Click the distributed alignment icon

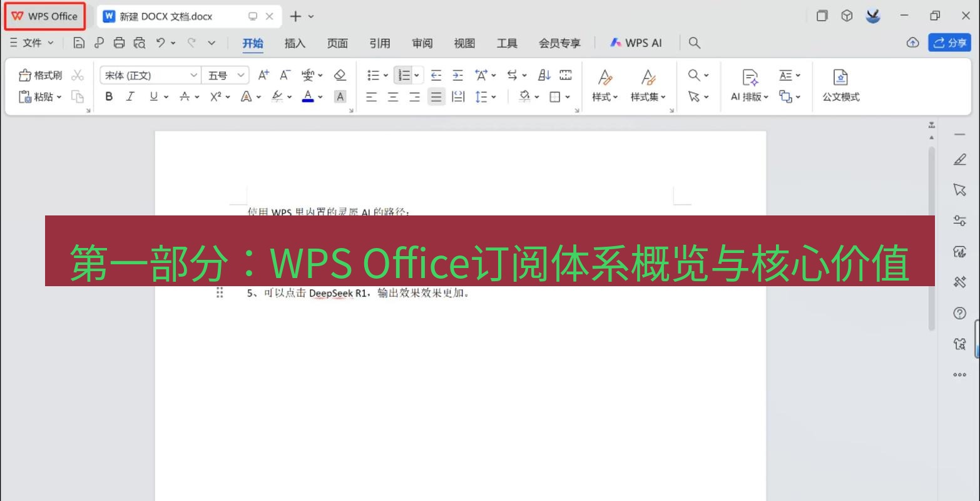(x=458, y=96)
